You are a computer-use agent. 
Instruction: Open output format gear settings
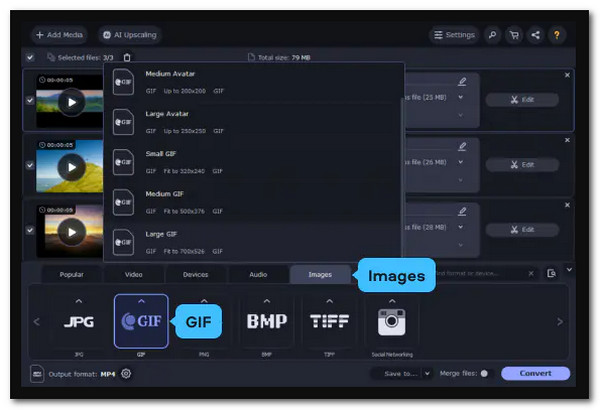[126, 373]
